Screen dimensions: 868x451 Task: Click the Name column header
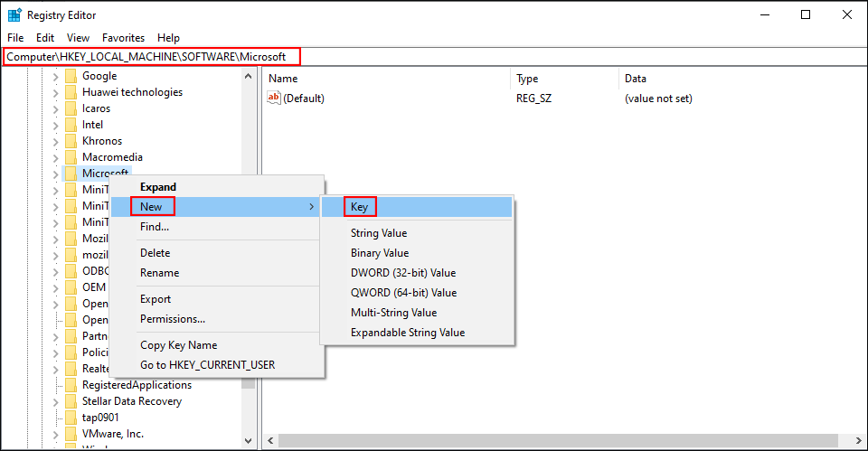tap(386, 79)
